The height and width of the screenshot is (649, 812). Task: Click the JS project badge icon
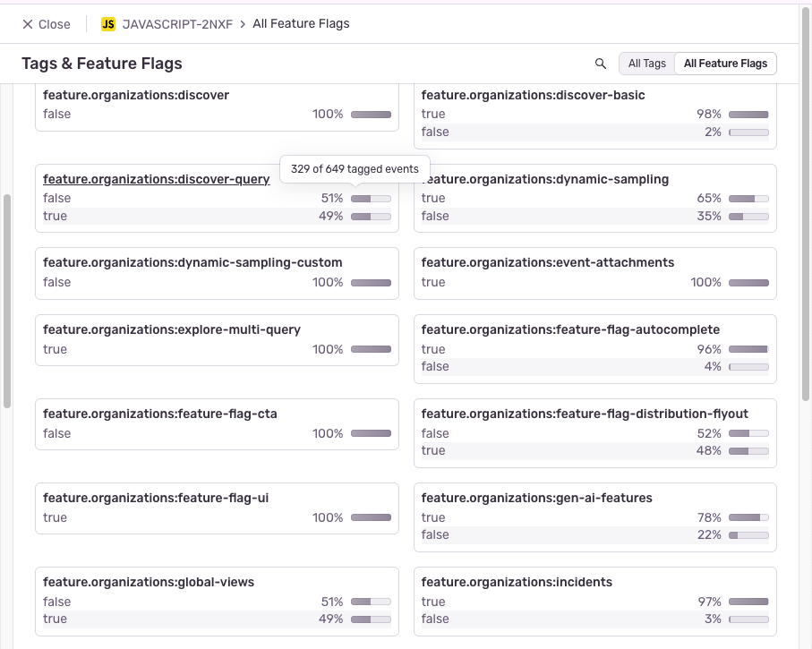[108, 24]
